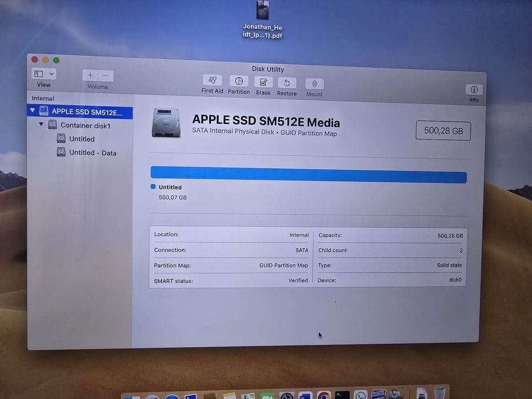Select APPLE SSD SM512E in sidebar
Image resolution: width=532 pixels, height=399 pixels.
[x=80, y=112]
